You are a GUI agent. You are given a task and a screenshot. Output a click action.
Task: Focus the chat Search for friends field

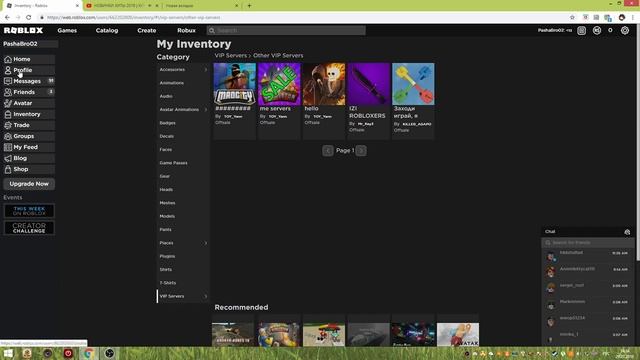(x=588, y=243)
